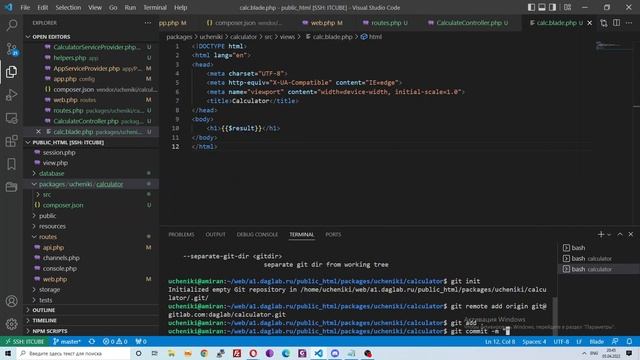640x360 pixels.
Task: Click the master branch in status bar
Action: tap(67, 341)
